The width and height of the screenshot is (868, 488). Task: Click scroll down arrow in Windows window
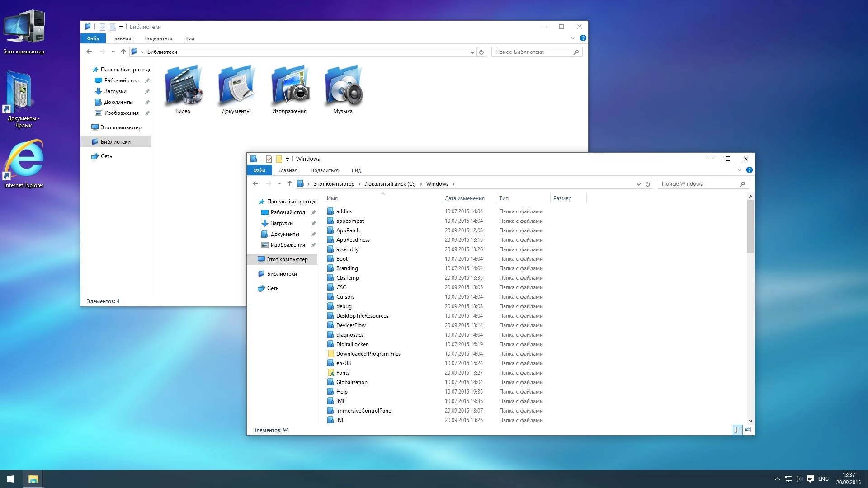click(750, 421)
